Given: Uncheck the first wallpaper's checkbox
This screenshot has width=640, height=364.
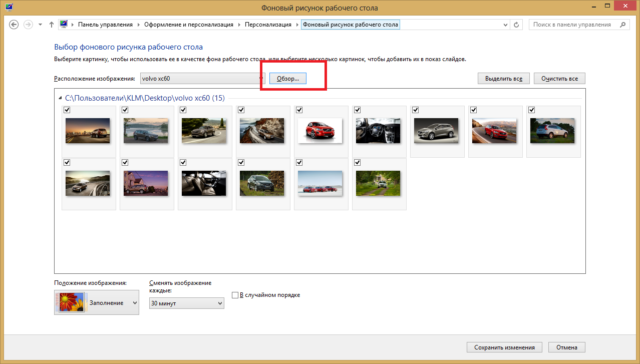Looking at the screenshot, I should coord(67,110).
